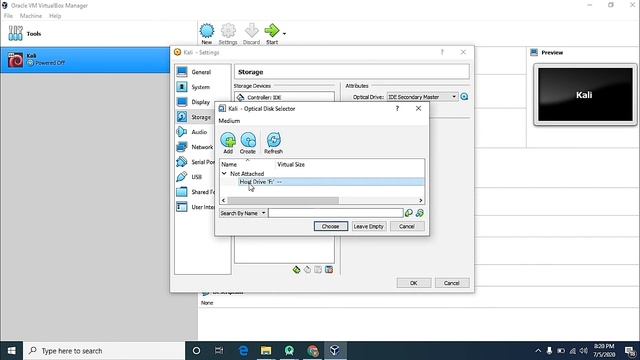Open the Start button dropdown arrow
Viewport: 640px width, 360px height.
(x=284, y=34)
